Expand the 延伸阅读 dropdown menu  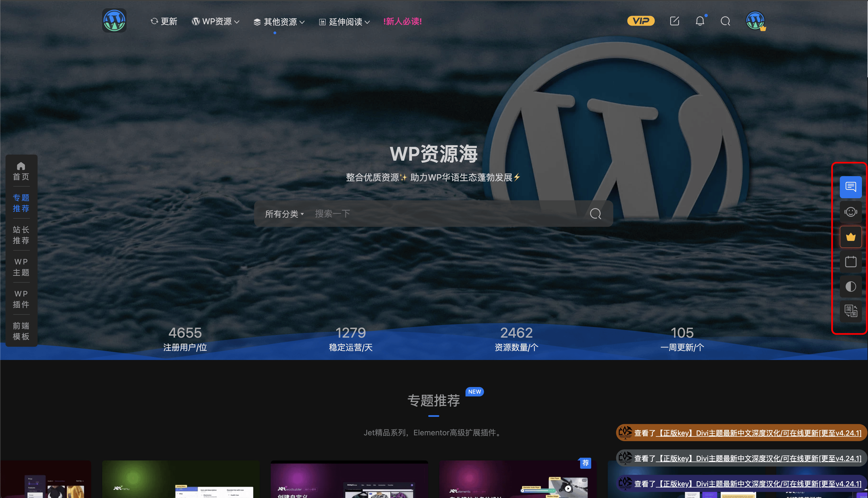click(344, 22)
